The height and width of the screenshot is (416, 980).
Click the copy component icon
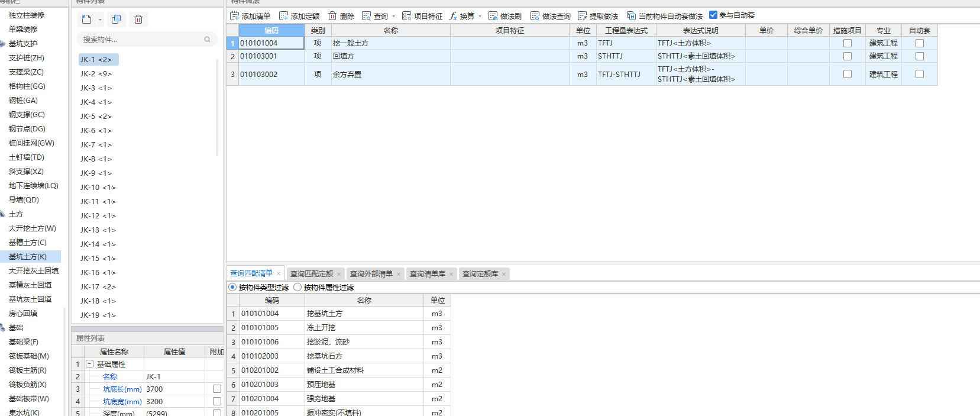pyautogui.click(x=116, y=20)
